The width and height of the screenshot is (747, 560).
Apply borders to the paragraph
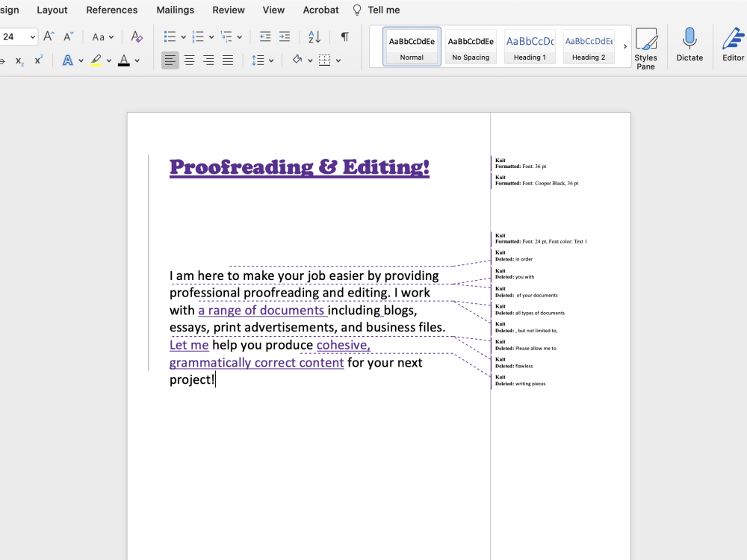pyautogui.click(x=324, y=60)
